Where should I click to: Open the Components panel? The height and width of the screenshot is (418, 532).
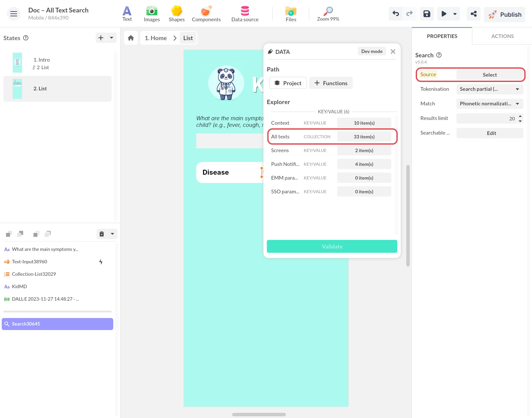[206, 14]
